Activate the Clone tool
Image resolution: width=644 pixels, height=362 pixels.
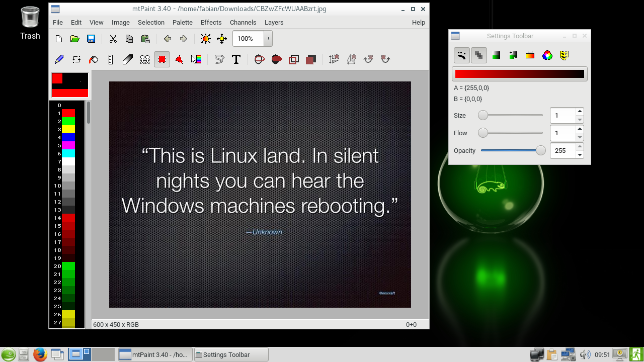[x=145, y=59]
